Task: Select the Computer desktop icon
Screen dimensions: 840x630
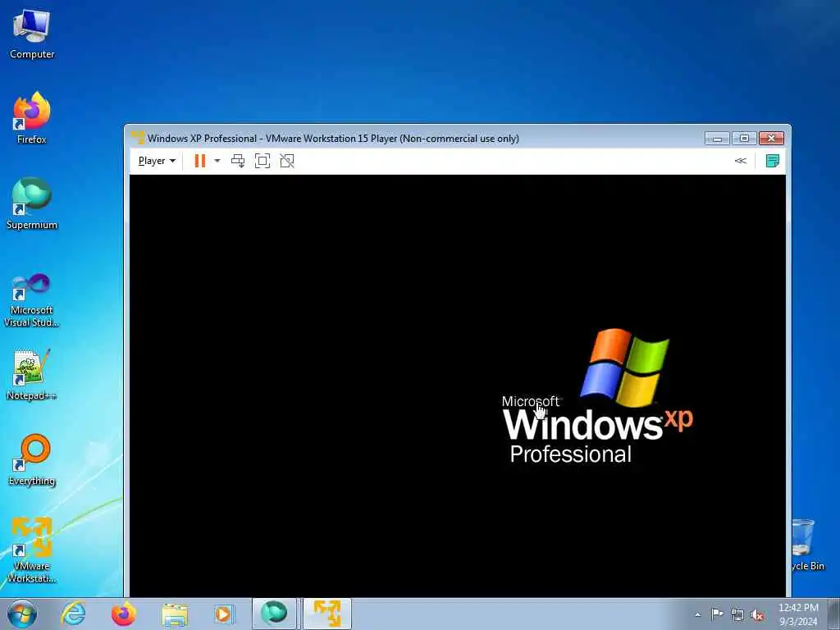Action: coord(32,34)
